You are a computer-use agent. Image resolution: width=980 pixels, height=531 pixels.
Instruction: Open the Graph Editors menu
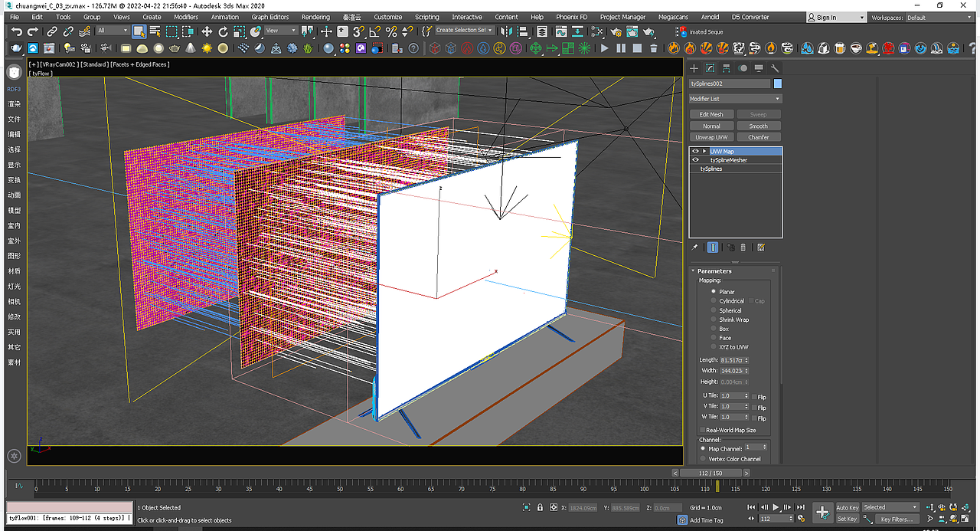coord(270,17)
